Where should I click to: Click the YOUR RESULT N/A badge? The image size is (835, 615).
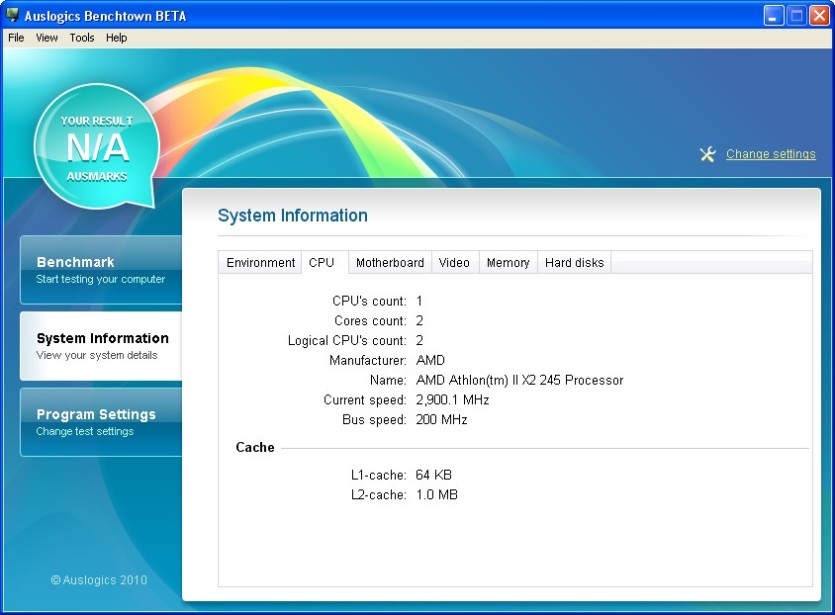[97, 146]
